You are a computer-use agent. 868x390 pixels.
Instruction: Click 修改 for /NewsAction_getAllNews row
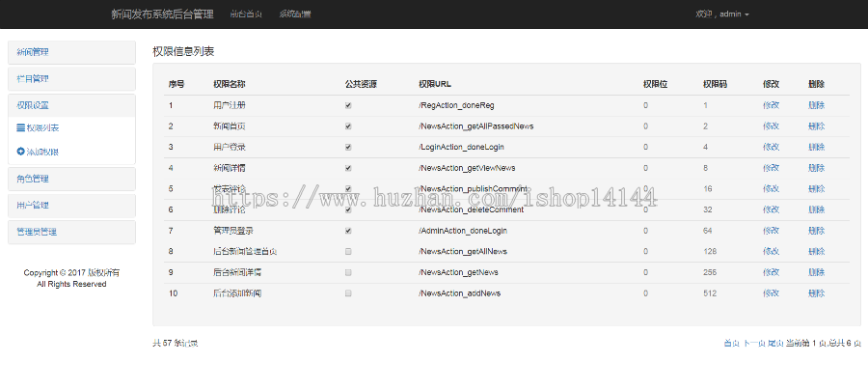point(772,252)
